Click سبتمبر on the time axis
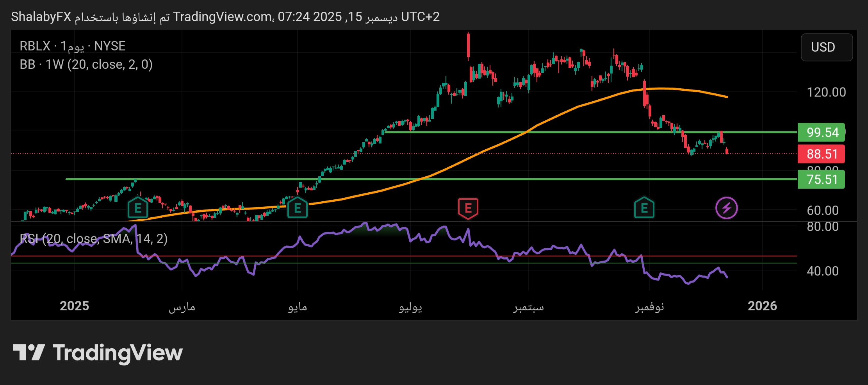 pyautogui.click(x=528, y=306)
